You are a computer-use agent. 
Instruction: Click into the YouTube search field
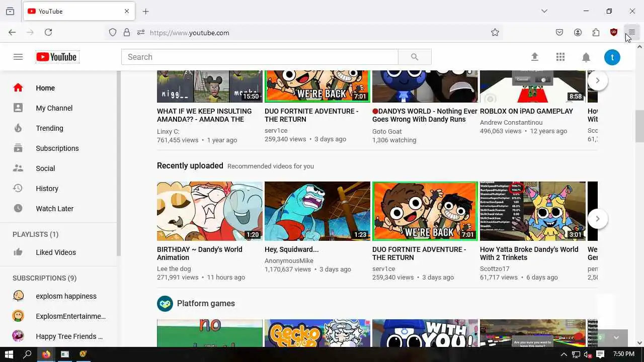[x=260, y=57]
